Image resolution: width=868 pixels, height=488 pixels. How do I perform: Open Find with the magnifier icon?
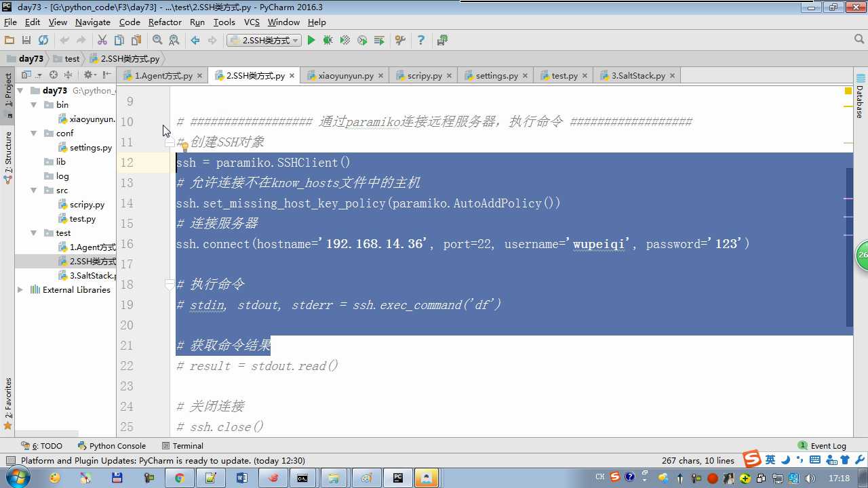pos(157,41)
